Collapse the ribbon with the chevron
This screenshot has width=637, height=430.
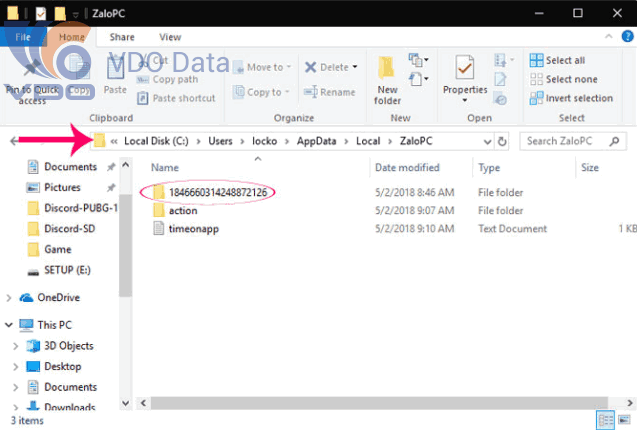(609, 36)
